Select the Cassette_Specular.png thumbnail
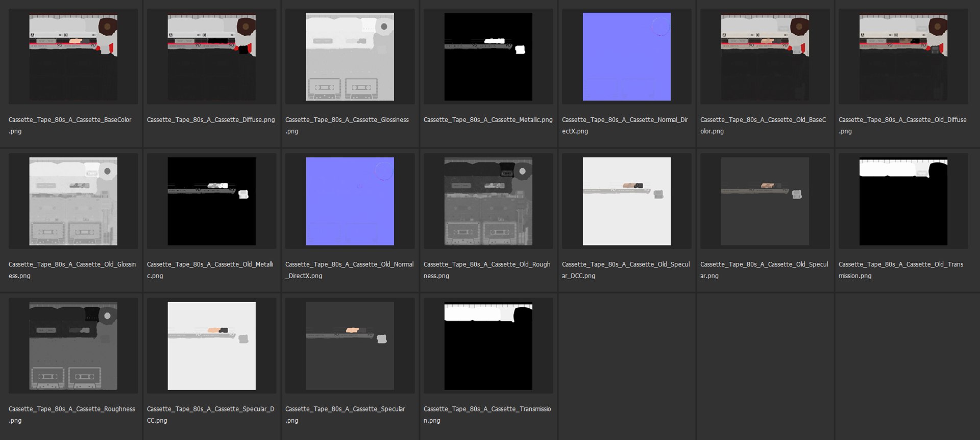 click(350, 346)
